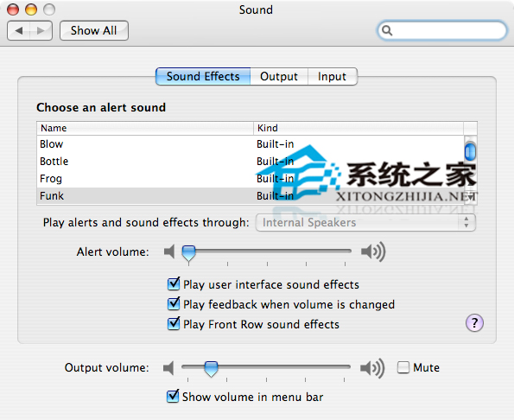Screen dimensions: 514x420
Task: Open the Internal Speakers dropdown
Action: (x=365, y=223)
